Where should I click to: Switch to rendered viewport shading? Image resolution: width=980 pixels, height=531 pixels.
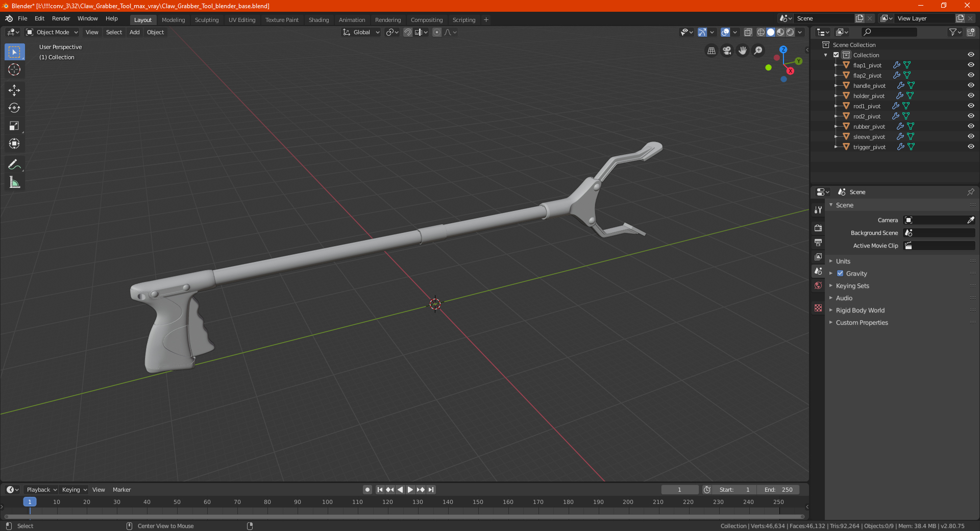(790, 32)
